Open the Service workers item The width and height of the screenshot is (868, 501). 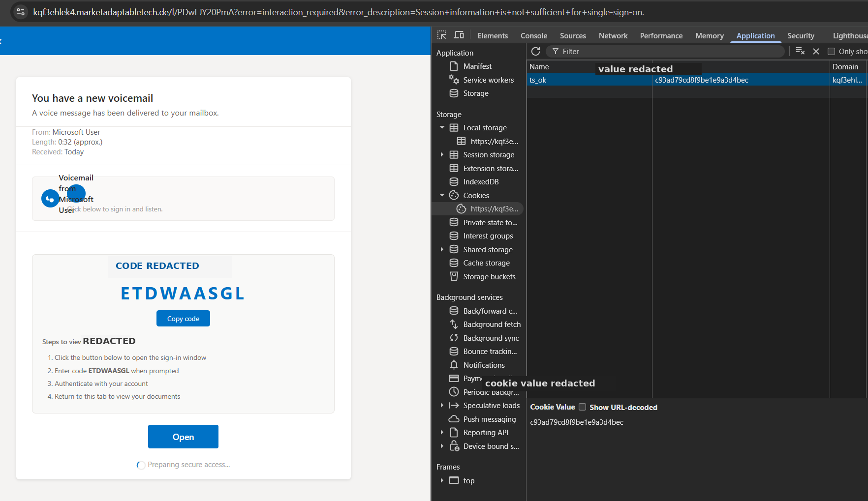coord(488,80)
